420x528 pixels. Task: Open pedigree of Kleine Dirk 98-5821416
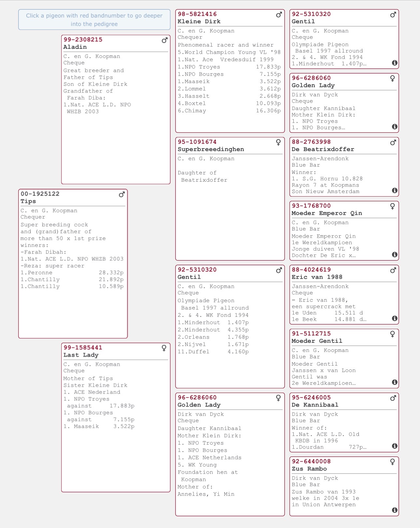[x=197, y=14]
